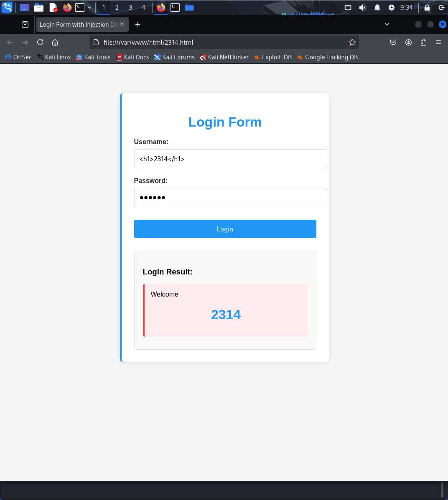Click the blue Login button
The height and width of the screenshot is (500, 448).
[x=225, y=229]
